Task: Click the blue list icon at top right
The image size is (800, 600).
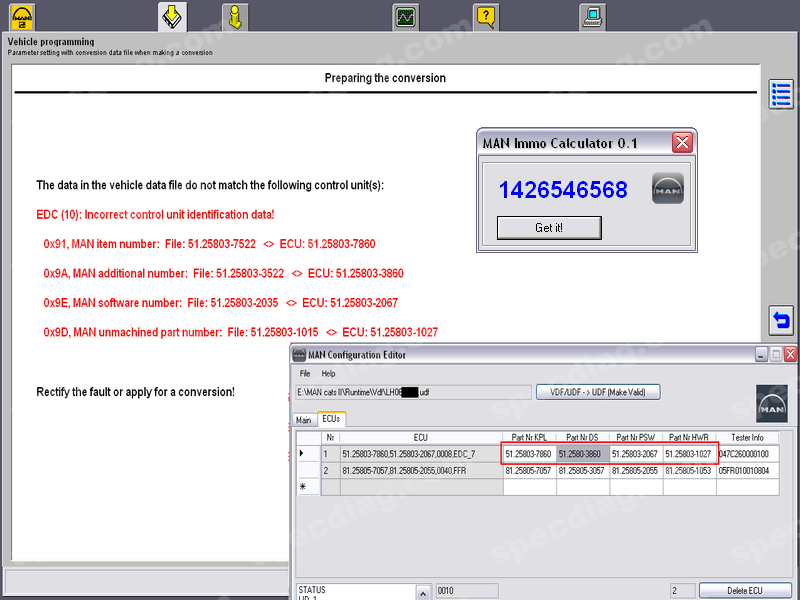Action: click(x=780, y=94)
